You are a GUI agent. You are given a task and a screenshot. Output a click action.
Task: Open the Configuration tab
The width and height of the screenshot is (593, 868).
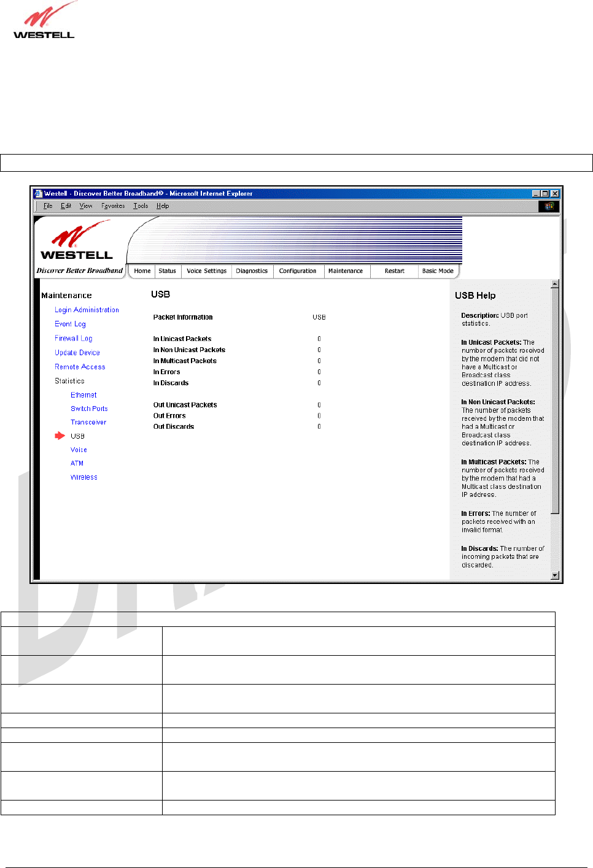click(298, 271)
